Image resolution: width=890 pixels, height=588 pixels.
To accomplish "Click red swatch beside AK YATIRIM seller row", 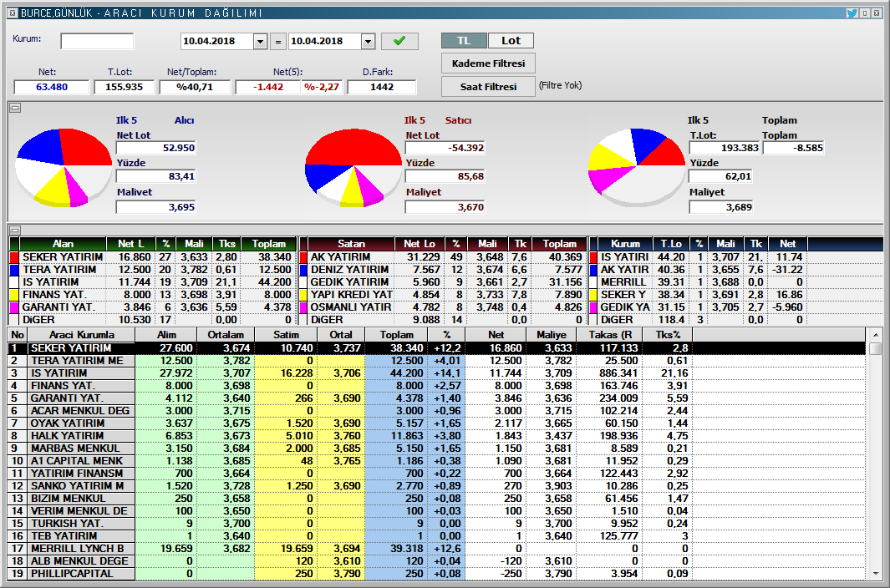I will [303, 257].
